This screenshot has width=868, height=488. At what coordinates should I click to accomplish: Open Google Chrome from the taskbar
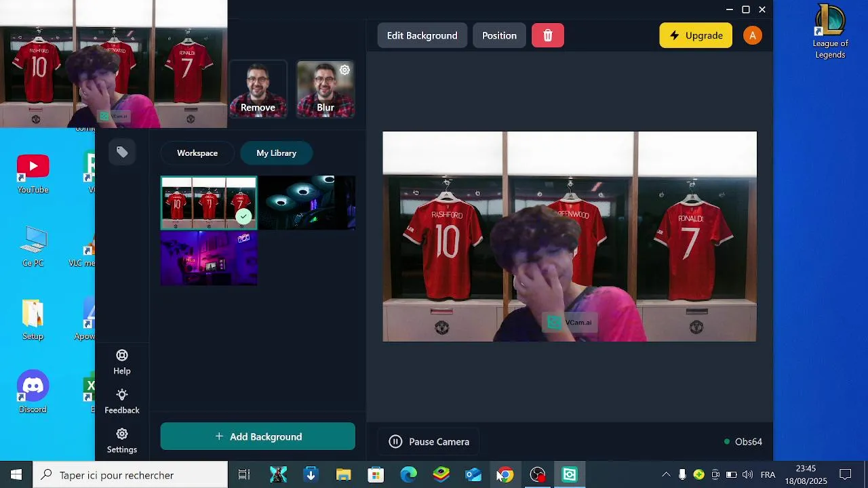[x=505, y=475]
